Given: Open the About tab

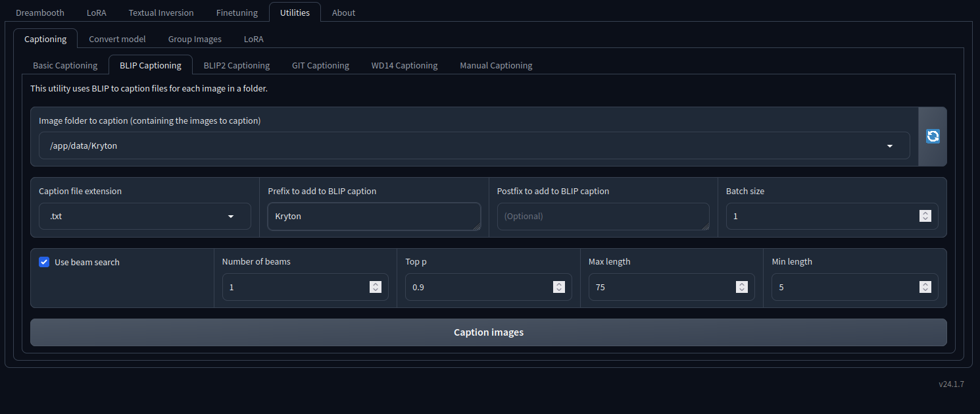Looking at the screenshot, I should coord(343,13).
